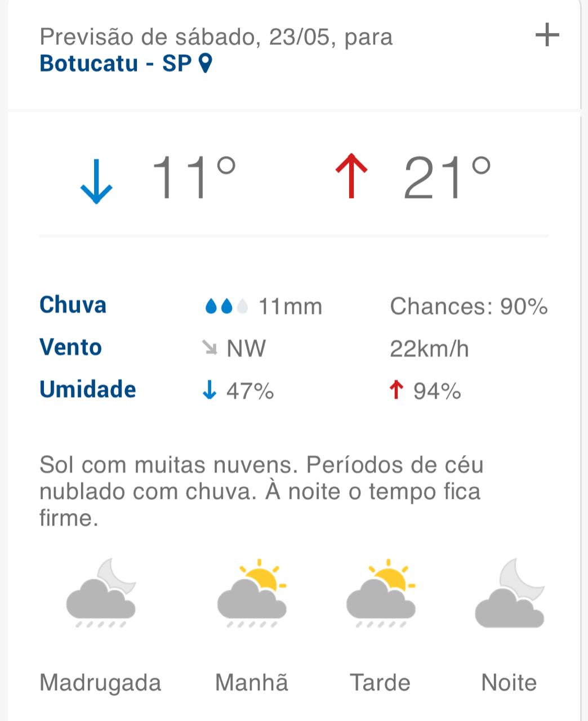Tap the raindrops intensity icon

point(226,306)
